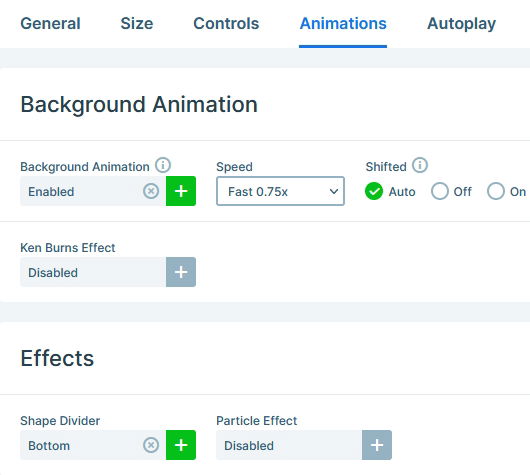Clear the Shape Divider Bottom value
Viewport: 530px width, 475px height.
[x=151, y=445]
